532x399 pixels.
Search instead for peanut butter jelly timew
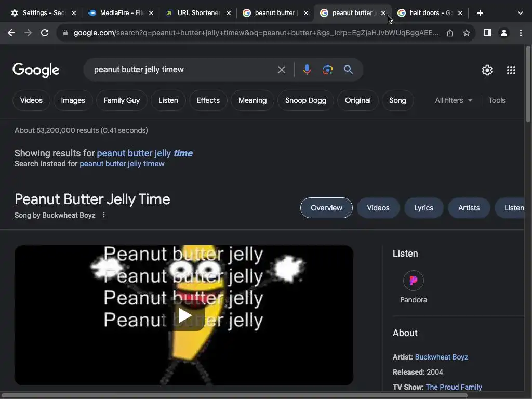122,164
